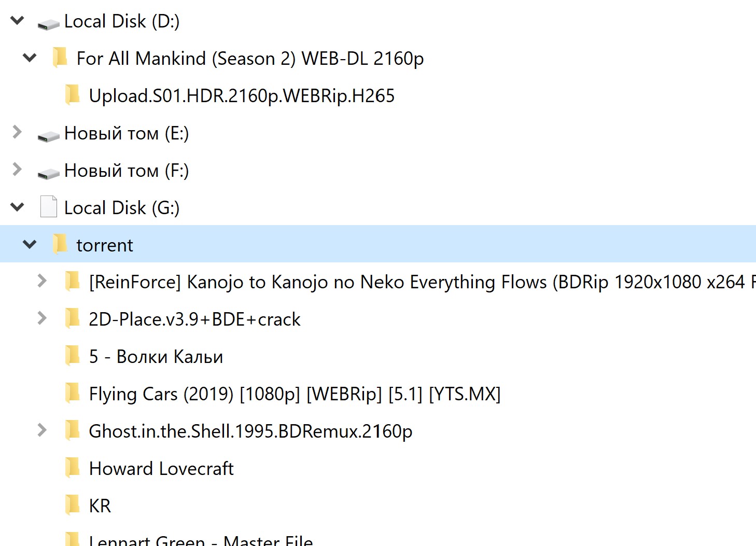
Task: Click the Howard Lovecraft folder icon
Action: tap(73, 468)
